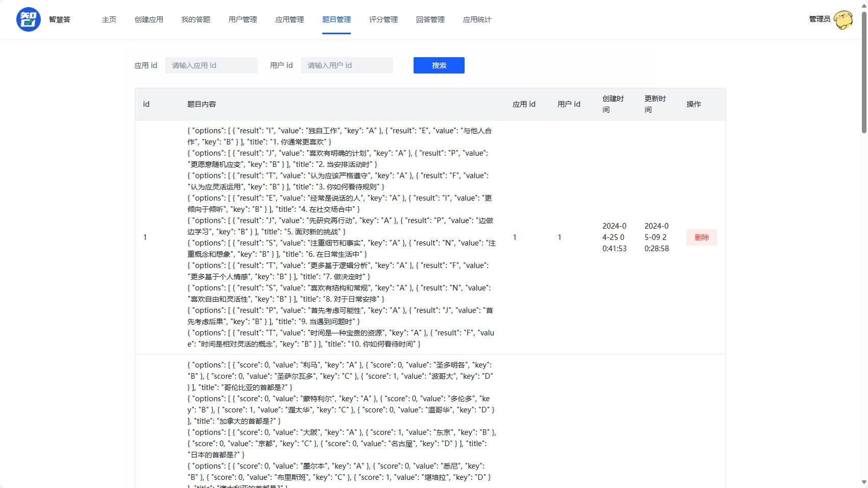Open 我的答题 page
Screen dimensions: 868x488
195,19
